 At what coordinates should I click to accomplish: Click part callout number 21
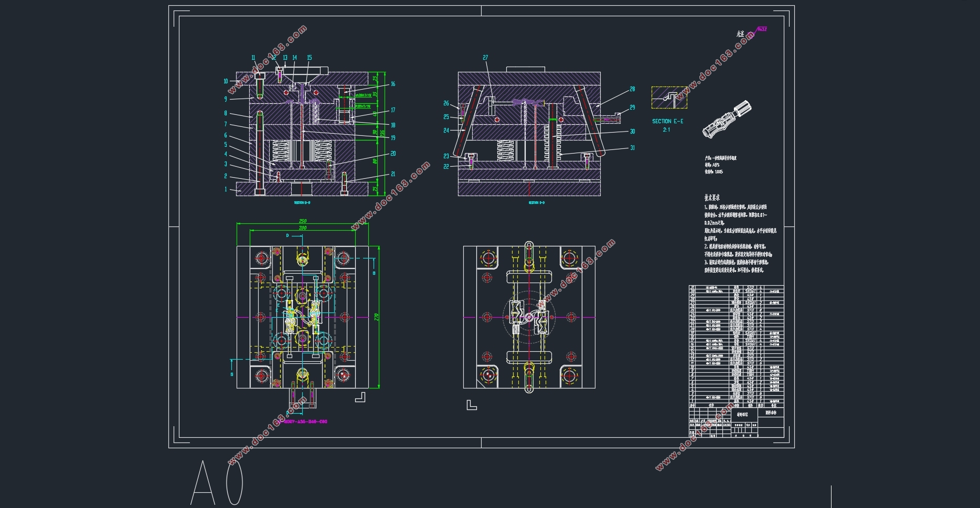click(393, 174)
